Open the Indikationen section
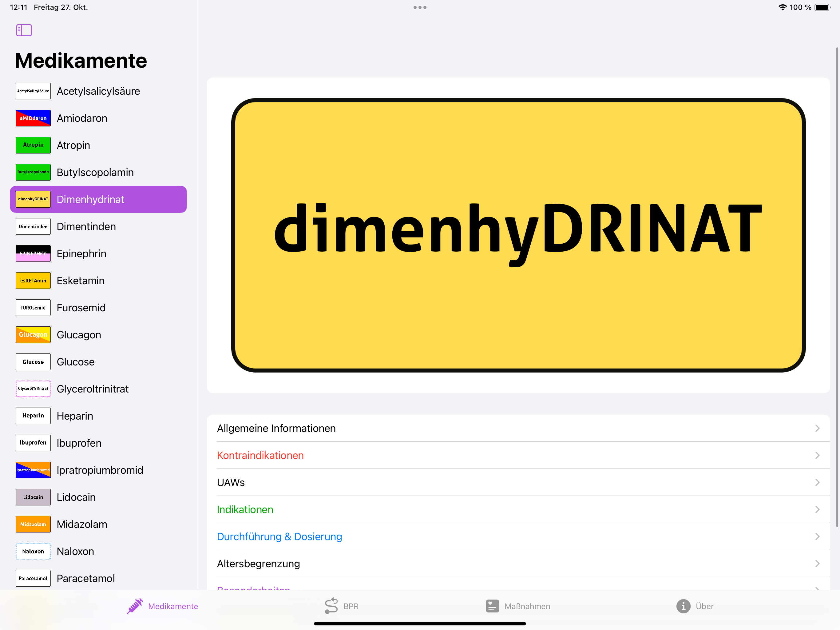The height and width of the screenshot is (630, 840). tap(245, 509)
